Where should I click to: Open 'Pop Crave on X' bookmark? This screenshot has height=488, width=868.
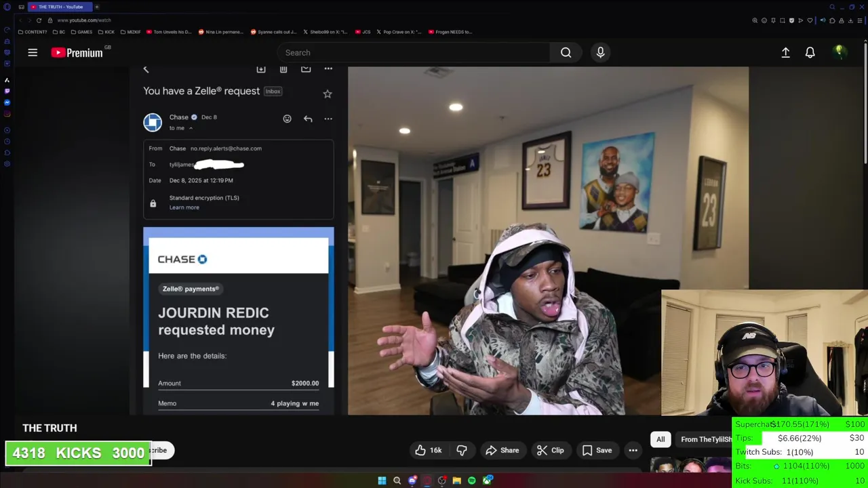tap(399, 32)
